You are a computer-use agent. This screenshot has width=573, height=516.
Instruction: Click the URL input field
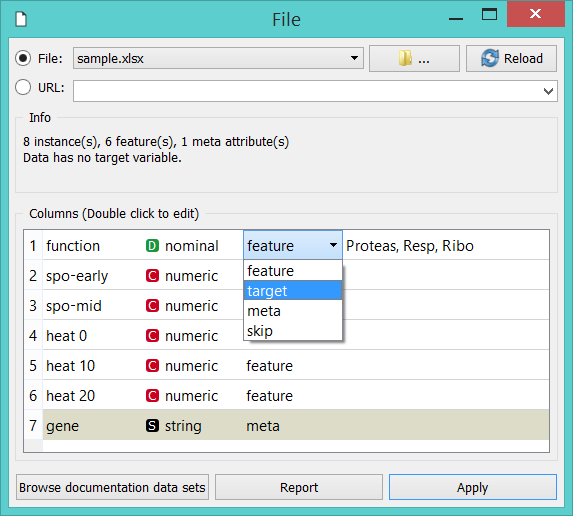(x=315, y=91)
